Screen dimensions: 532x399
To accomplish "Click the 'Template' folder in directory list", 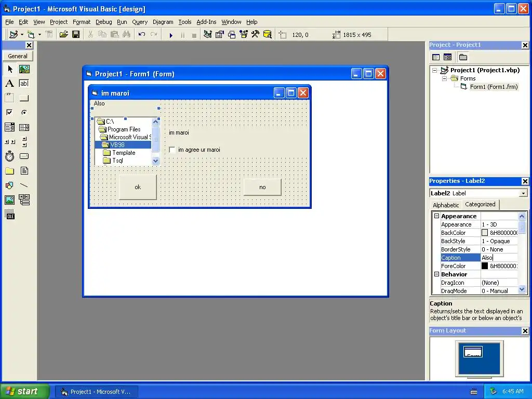I will click(x=124, y=153).
